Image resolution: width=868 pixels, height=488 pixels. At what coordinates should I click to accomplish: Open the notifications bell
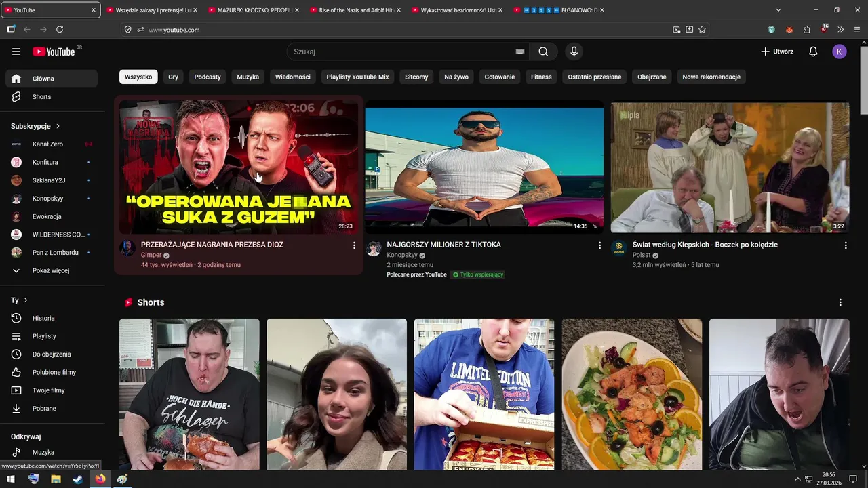tap(813, 52)
